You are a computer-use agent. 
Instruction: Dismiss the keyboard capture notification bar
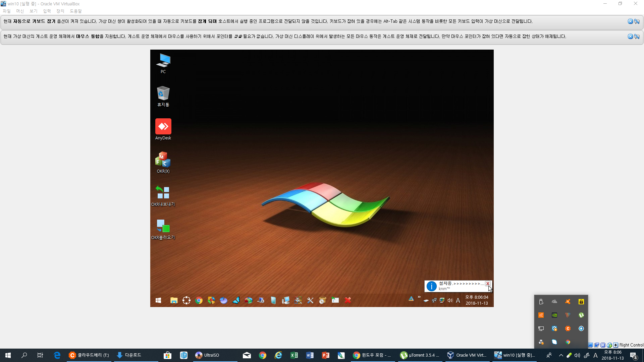(x=630, y=21)
